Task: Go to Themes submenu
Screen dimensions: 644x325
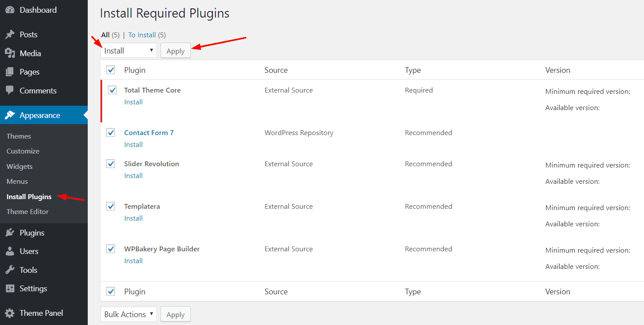Action: click(x=19, y=136)
